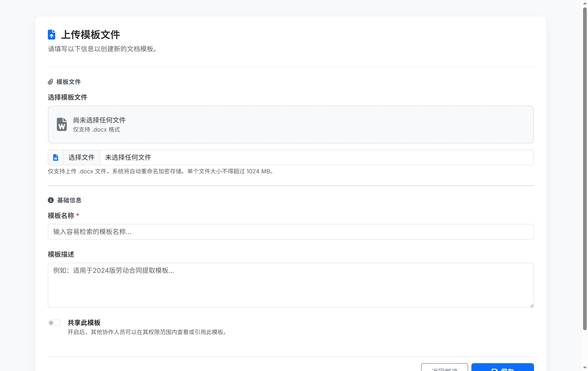Click the paperclip icon next to 模板文件

click(50, 82)
